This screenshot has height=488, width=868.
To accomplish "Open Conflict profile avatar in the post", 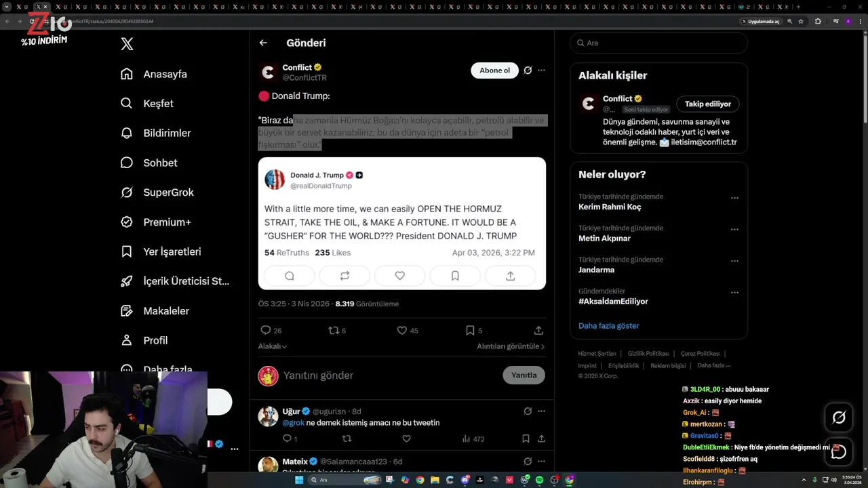I will [x=269, y=72].
